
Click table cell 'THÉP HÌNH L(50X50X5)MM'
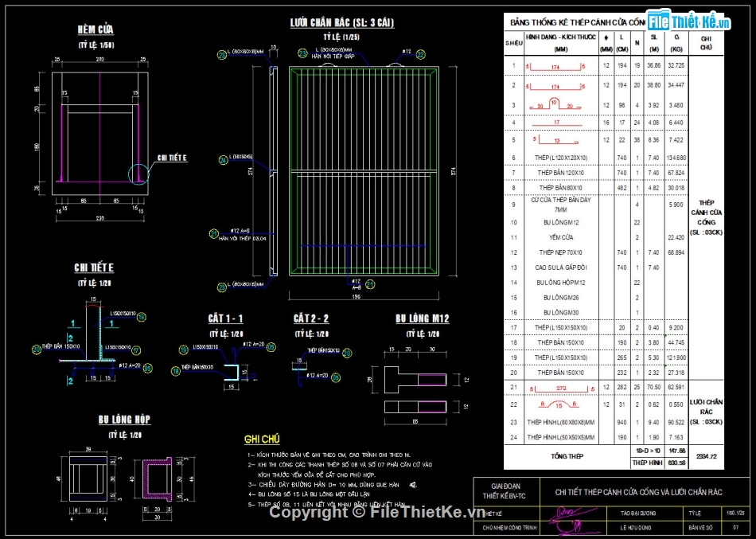coord(561,437)
